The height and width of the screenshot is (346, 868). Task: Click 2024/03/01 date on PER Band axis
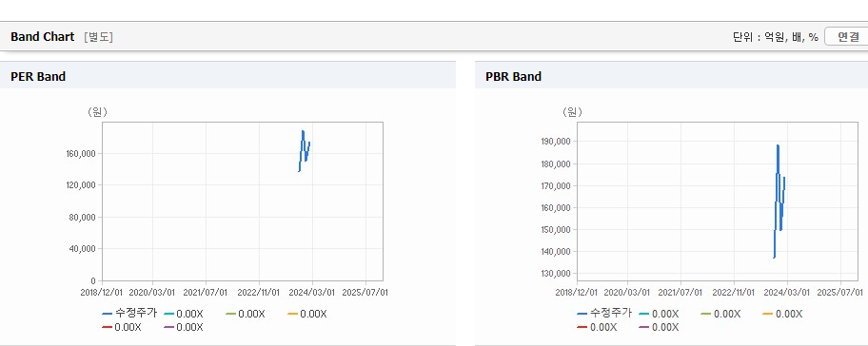click(313, 292)
